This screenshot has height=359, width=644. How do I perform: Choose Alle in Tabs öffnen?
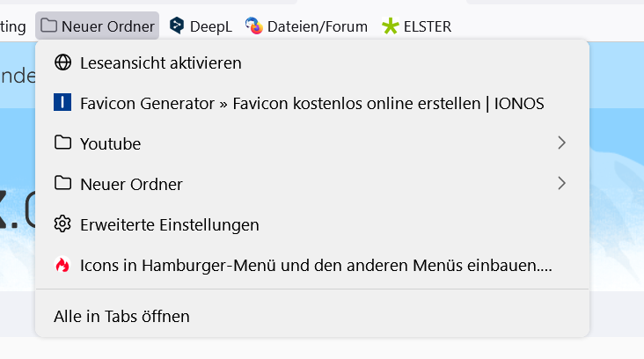pos(121,316)
